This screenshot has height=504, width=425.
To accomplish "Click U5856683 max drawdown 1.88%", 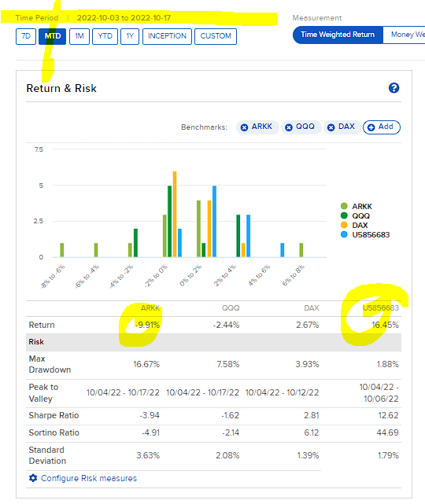I will pyautogui.click(x=388, y=364).
